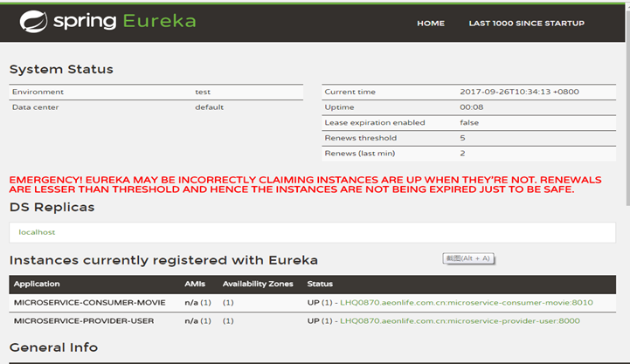Open the microservice-consumer-movie:8010 instance link
The image size is (630, 364).
[x=467, y=303]
